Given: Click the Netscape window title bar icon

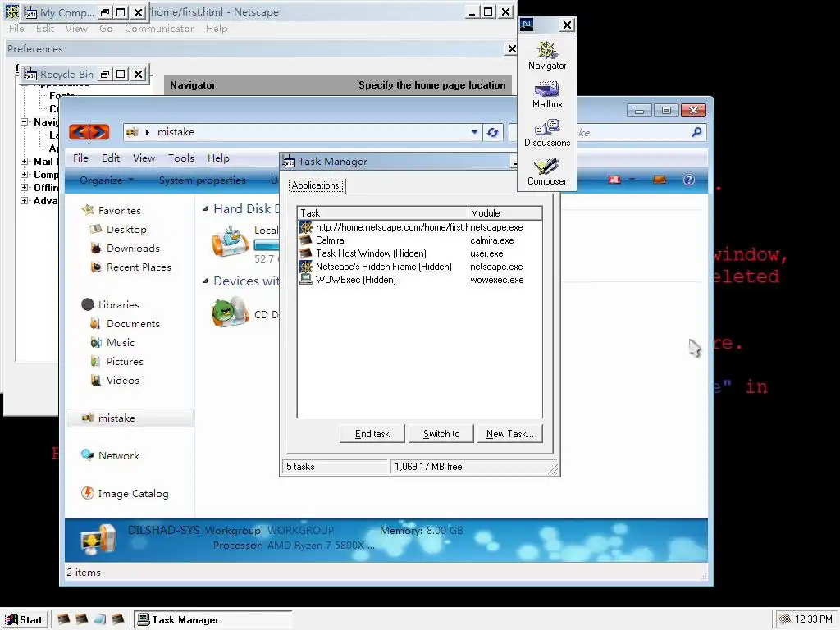Looking at the screenshot, I should [11, 11].
